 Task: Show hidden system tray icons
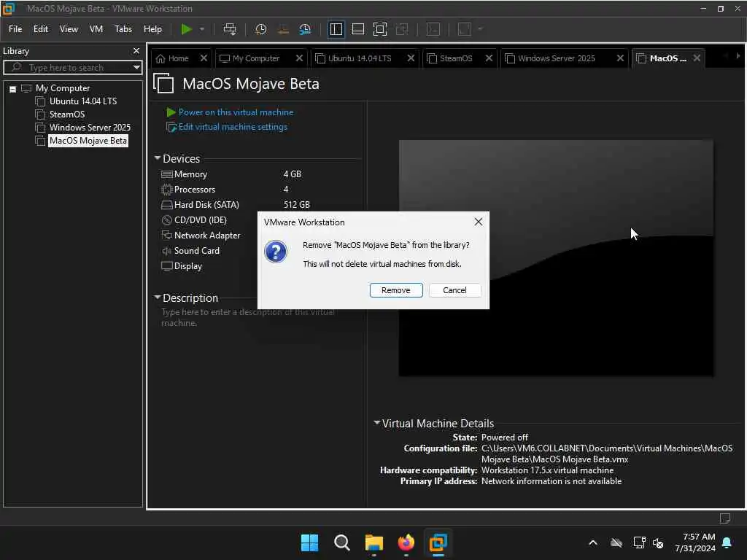(x=593, y=542)
